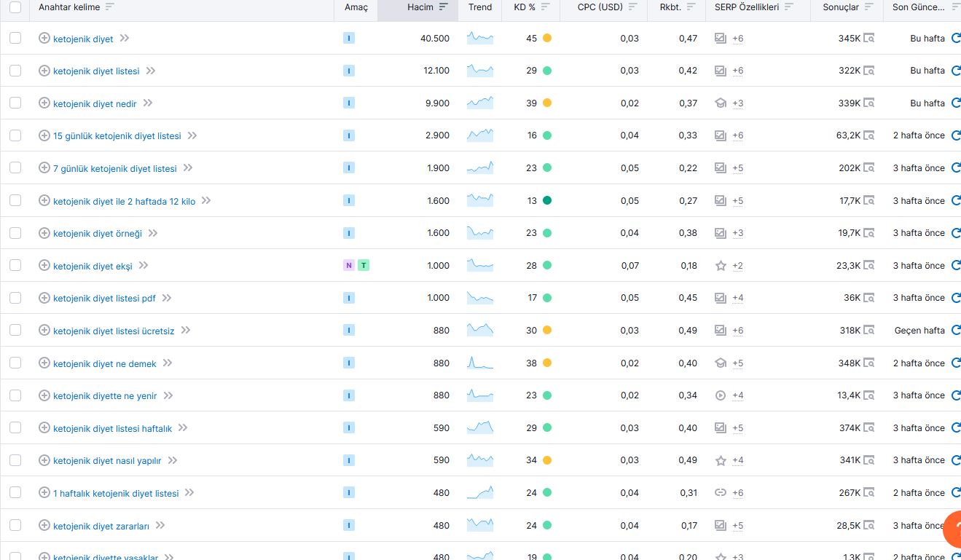Click the star SERP feature icon for ketojenik diyet ekşi
Image resolution: width=961 pixels, height=560 pixels.
721,266
